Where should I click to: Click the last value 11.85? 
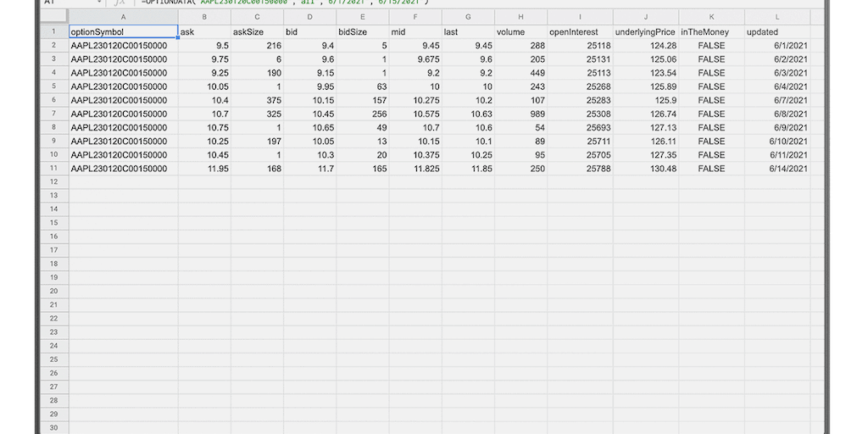click(x=468, y=169)
